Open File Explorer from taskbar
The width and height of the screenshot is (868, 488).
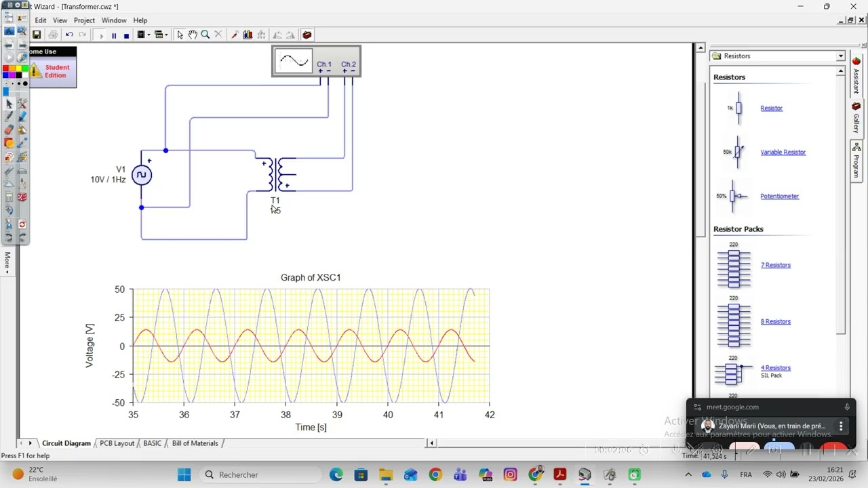386,474
